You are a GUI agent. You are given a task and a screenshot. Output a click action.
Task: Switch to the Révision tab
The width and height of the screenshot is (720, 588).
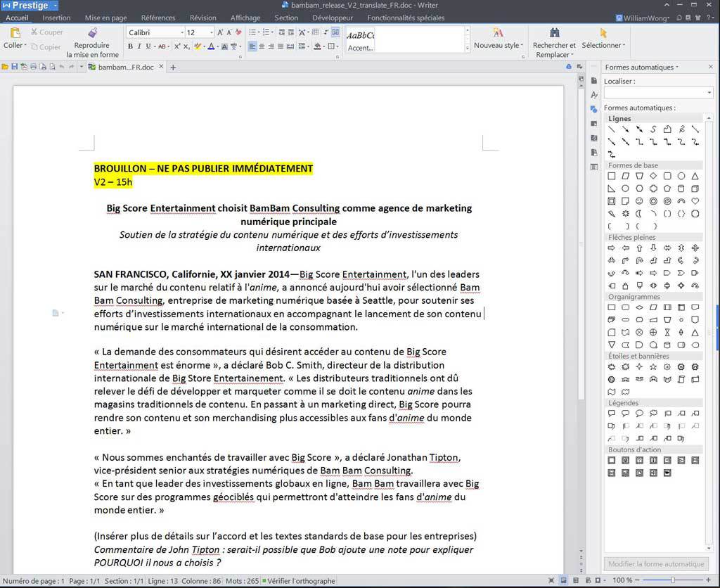pos(202,18)
